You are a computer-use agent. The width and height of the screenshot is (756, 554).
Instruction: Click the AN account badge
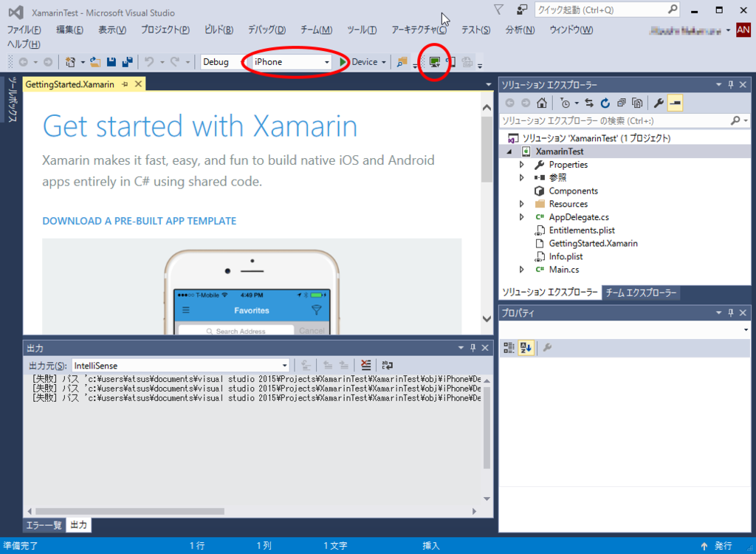(x=743, y=30)
